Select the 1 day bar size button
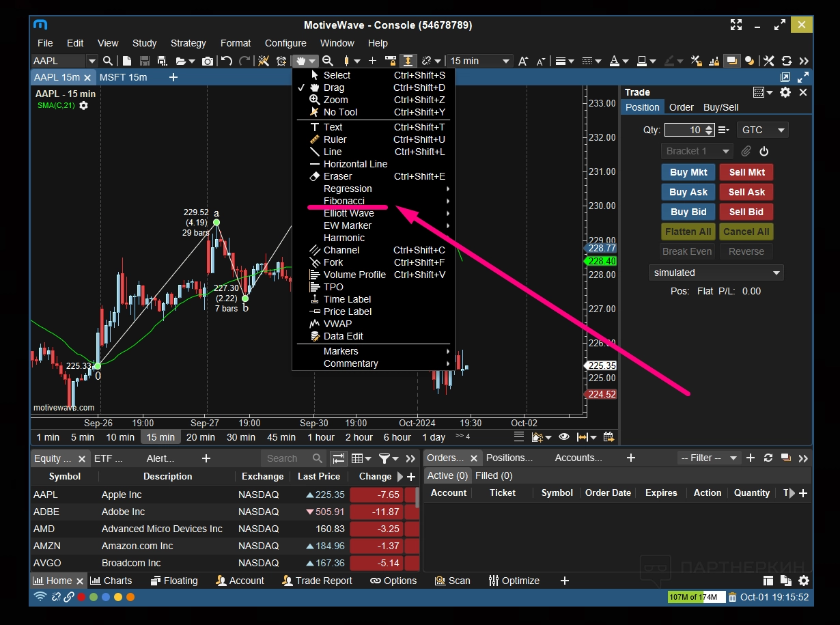Viewport: 840px width, 625px height. [x=434, y=437]
